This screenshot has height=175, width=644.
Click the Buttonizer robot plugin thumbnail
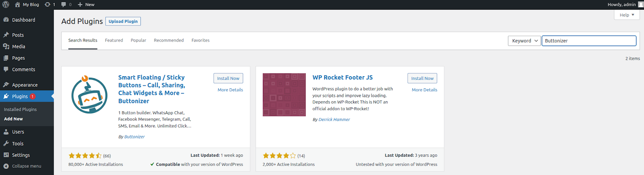tap(90, 95)
